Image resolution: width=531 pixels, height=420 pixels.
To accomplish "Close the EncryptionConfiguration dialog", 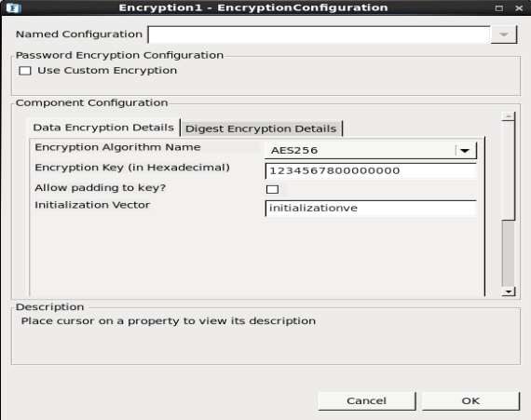I will [519, 8].
